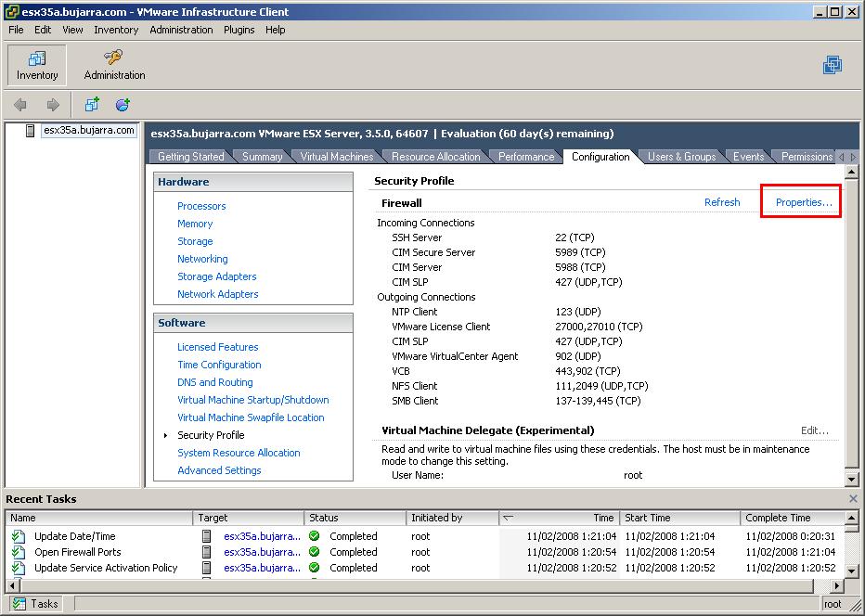Open Virtual Machine Swapfile Location settings
The image size is (865, 616).
click(x=251, y=418)
